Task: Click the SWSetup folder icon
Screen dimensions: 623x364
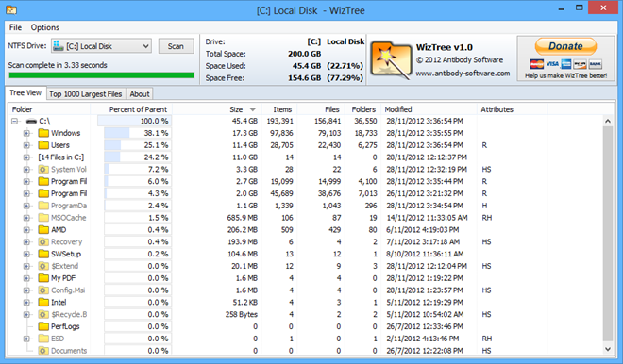Action: tap(43, 254)
